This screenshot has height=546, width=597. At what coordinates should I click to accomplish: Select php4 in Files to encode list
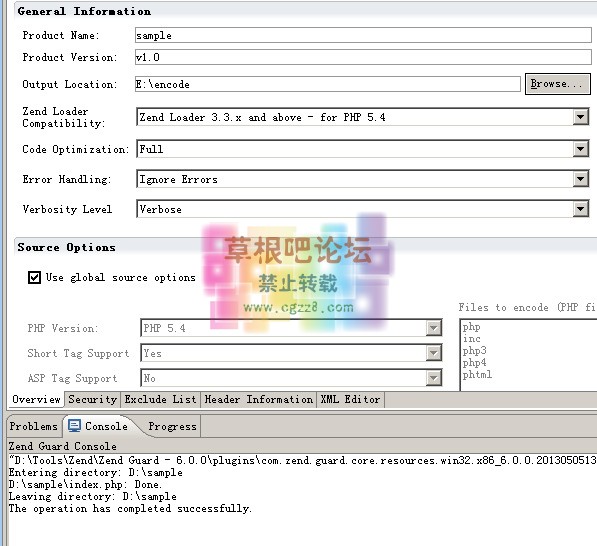474,362
